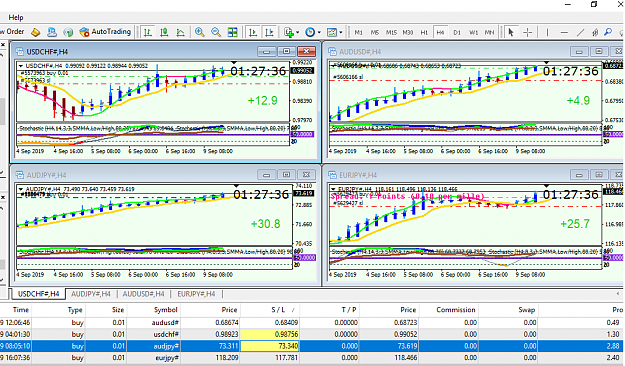Image resolution: width=625 pixels, height=366 pixels.
Task: Click the blue magnifier search icon
Action: click(x=608, y=32)
